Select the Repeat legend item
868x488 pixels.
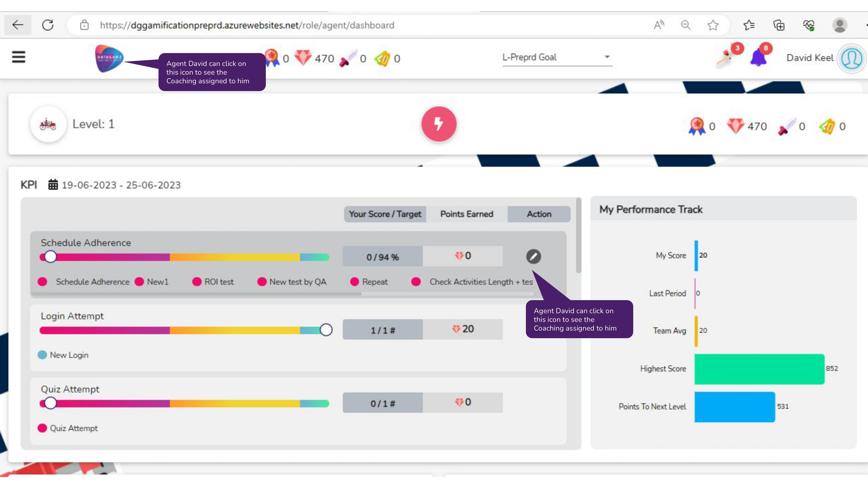coord(369,282)
